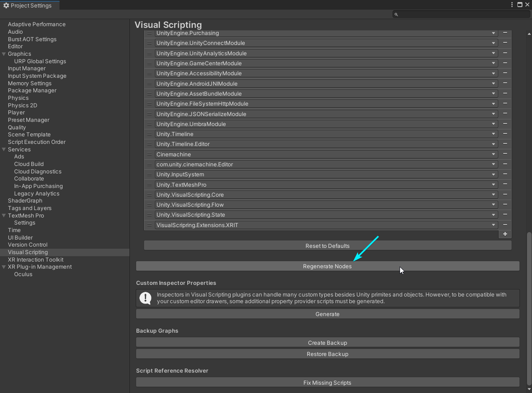
Task: Open the Unity.Timeline.Editor dropdown
Action: coord(327,144)
